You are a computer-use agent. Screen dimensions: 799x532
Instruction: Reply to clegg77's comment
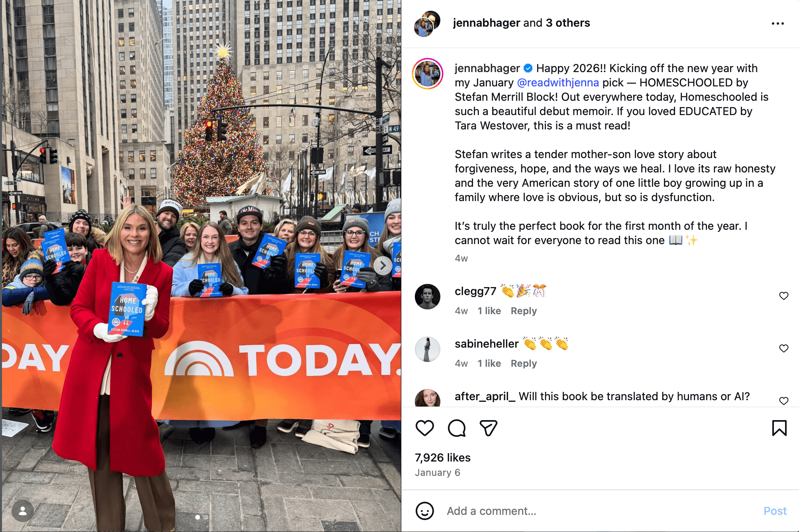(524, 311)
